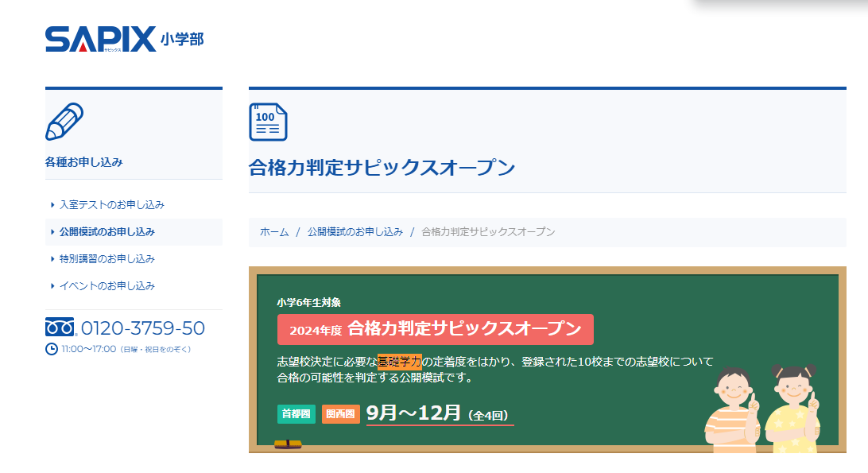
Task: Click the arrow marker beside 特別講習のお申し込み
Action: pos(52,258)
